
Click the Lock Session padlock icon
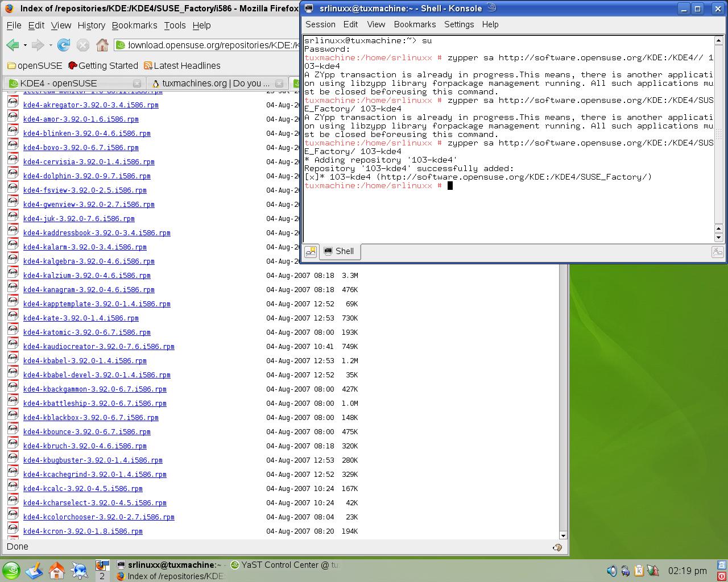point(721,566)
